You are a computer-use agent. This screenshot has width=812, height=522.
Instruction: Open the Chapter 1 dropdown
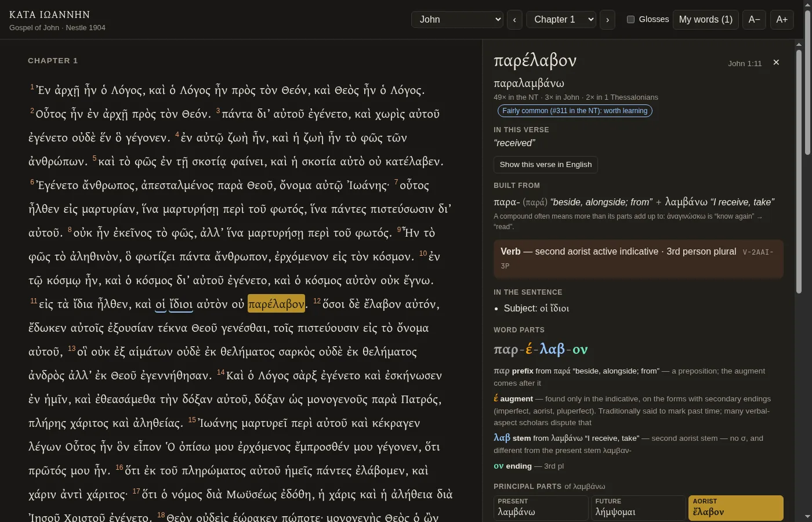click(x=561, y=20)
